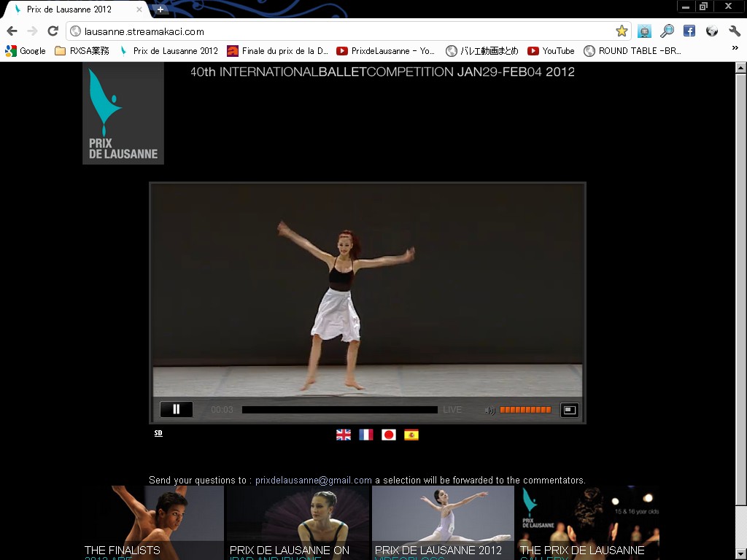The height and width of the screenshot is (560, 747).
Task: Click the LIVE indicator label
Action: [452, 410]
